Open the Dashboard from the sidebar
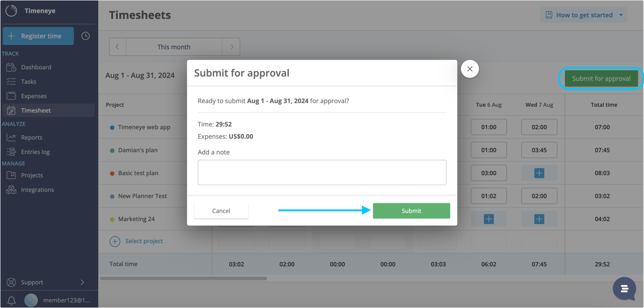 (36, 67)
